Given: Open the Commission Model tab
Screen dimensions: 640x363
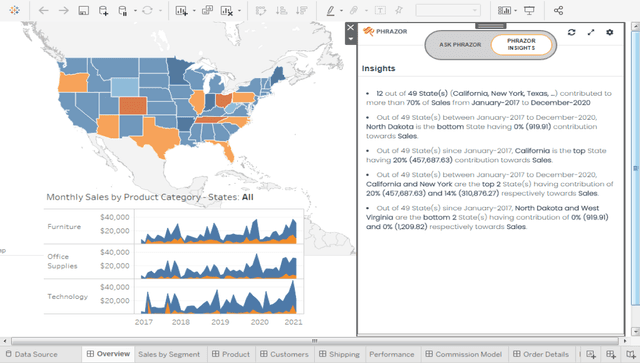Looking at the screenshot, I should (x=463, y=354).
